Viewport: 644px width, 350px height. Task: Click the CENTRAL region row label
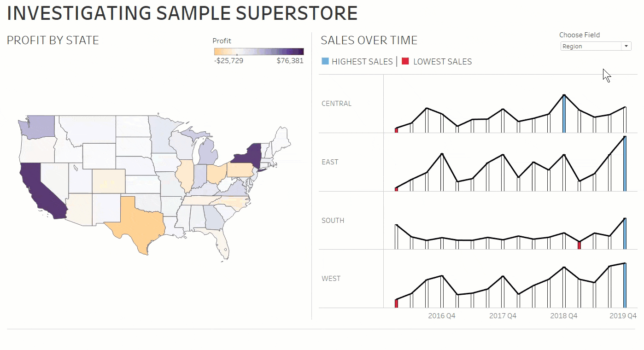pos(336,103)
